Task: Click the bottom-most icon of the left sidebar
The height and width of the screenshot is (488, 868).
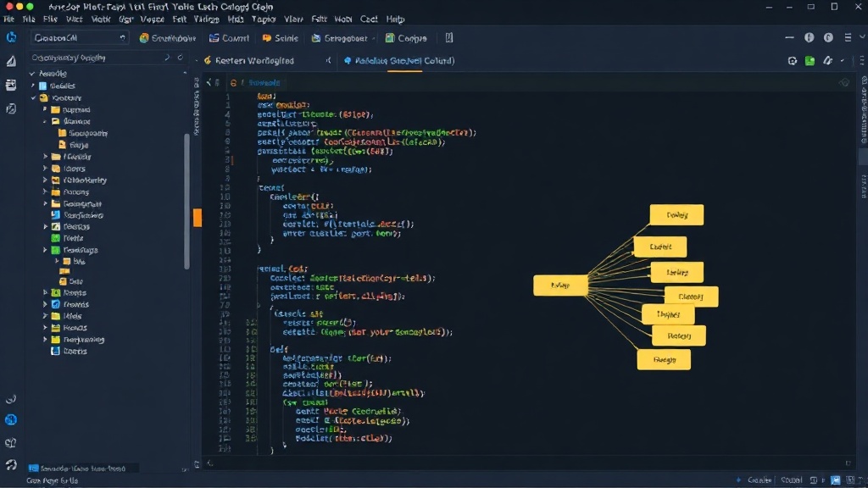Action: (10, 465)
